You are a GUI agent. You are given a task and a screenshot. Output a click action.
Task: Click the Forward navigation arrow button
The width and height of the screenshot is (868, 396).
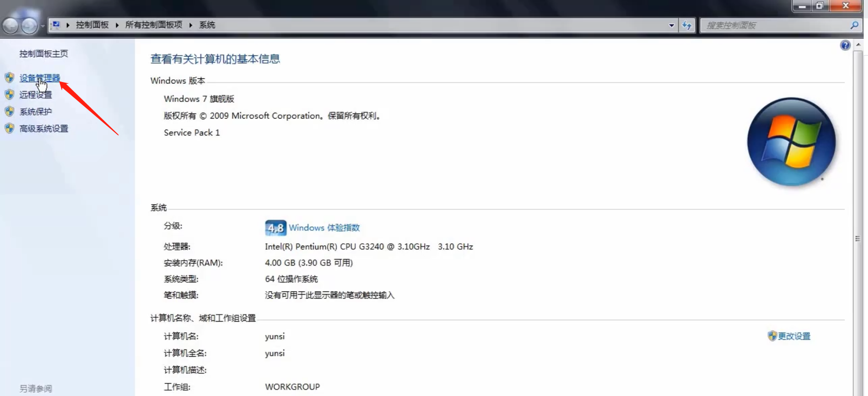click(x=29, y=25)
